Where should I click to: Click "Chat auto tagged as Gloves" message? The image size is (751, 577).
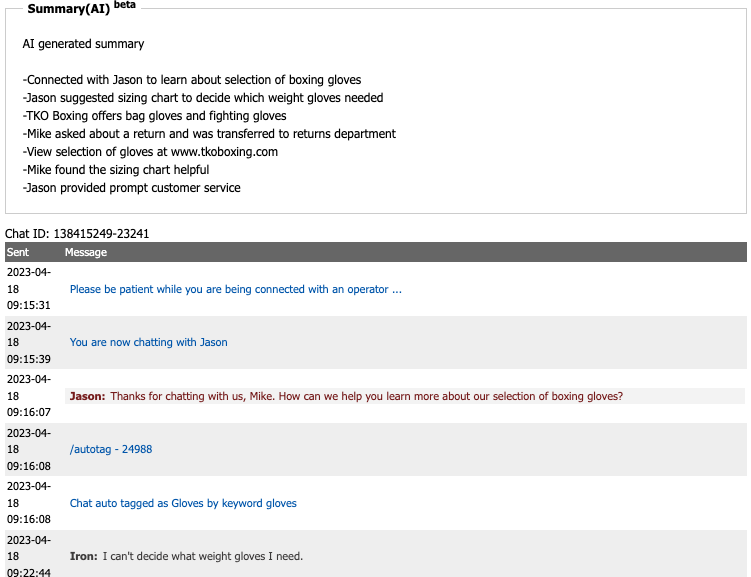(183, 503)
